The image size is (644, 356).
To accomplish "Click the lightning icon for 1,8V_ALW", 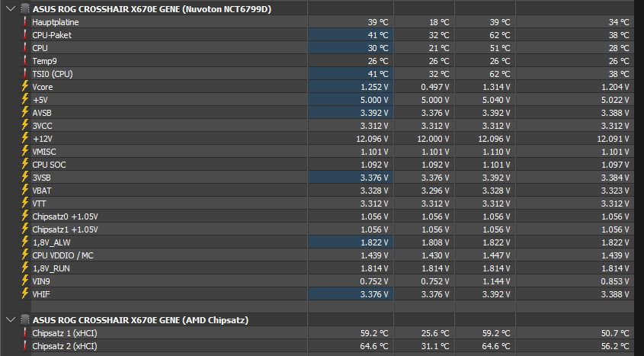I will click(25, 242).
